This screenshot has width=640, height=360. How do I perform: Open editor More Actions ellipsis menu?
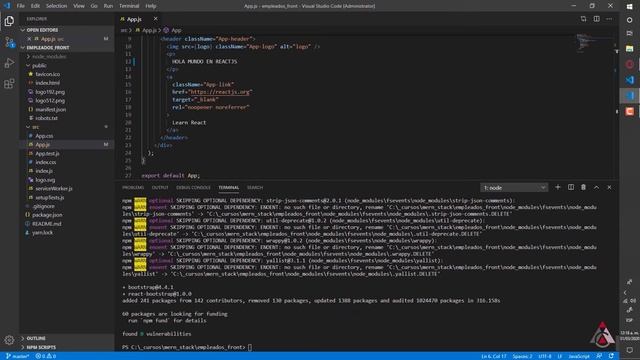click(609, 19)
